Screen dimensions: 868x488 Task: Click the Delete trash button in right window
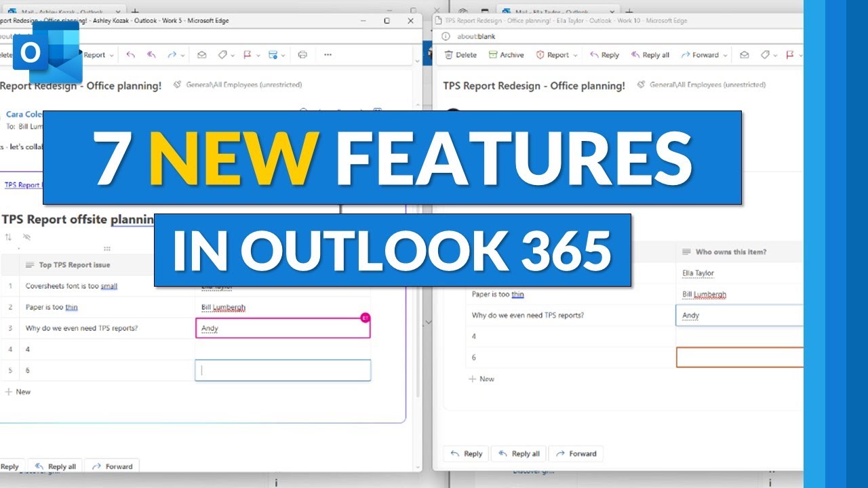[x=460, y=55]
